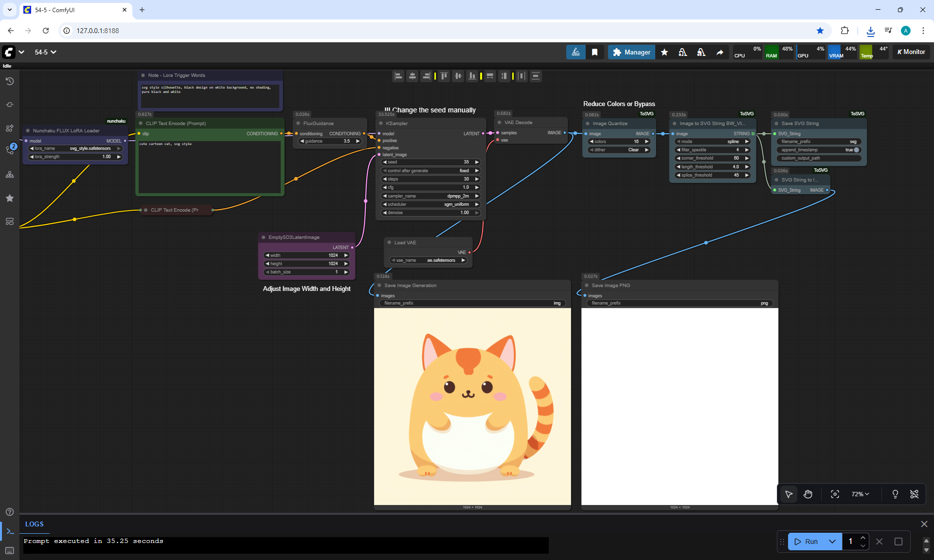
Task: Click the bookmark icon in top toolbar
Action: pos(594,52)
